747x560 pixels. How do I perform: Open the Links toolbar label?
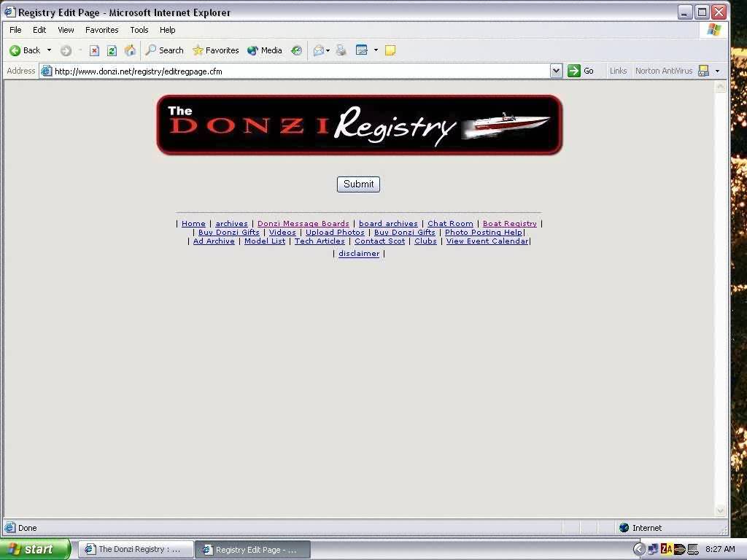click(x=618, y=71)
